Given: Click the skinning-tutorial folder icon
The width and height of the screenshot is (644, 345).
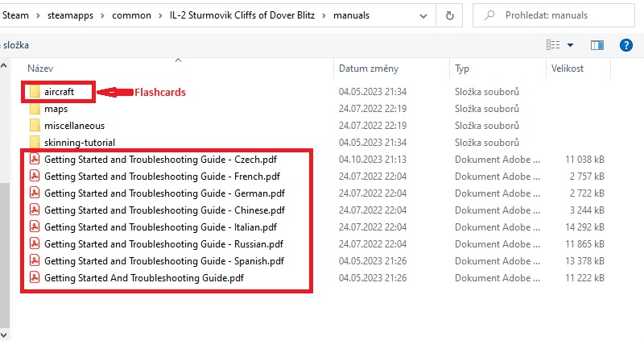Looking at the screenshot, I should 35,143.
